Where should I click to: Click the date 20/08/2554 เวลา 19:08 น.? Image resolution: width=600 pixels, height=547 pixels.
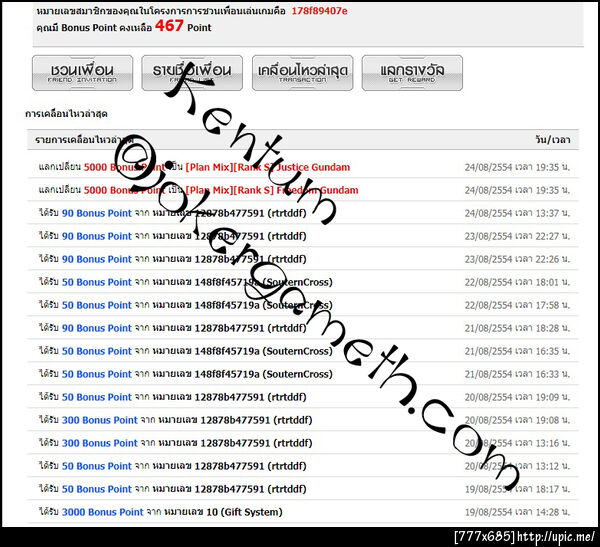517,420
